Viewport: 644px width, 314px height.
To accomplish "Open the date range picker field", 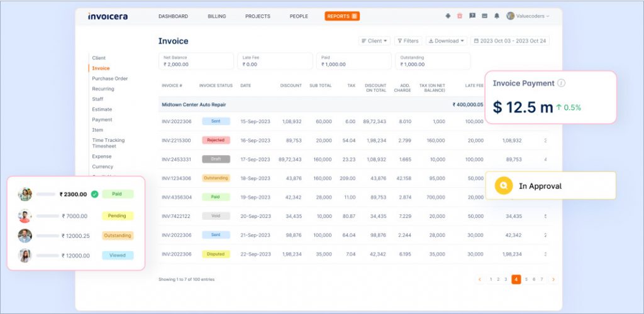I will [x=510, y=41].
